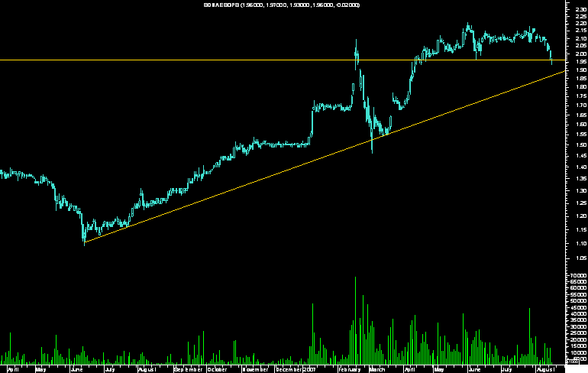The height and width of the screenshot is (373, 588).
Task: Click the 1.90 price axis label
Action: (x=580, y=70)
